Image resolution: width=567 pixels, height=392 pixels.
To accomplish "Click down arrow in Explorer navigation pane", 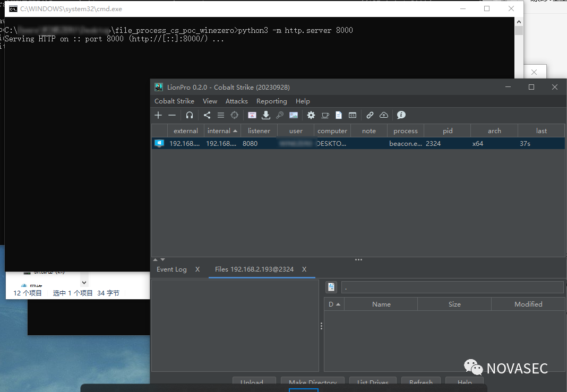I will 84,283.
